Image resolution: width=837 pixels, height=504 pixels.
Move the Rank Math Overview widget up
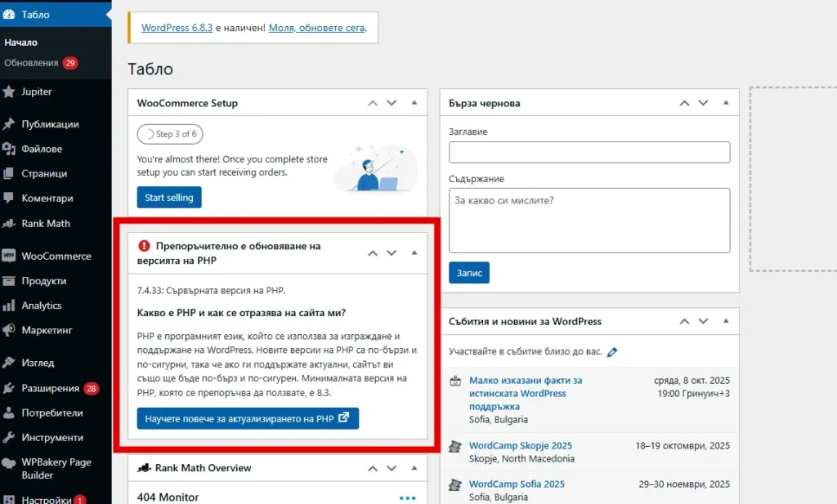[373, 468]
